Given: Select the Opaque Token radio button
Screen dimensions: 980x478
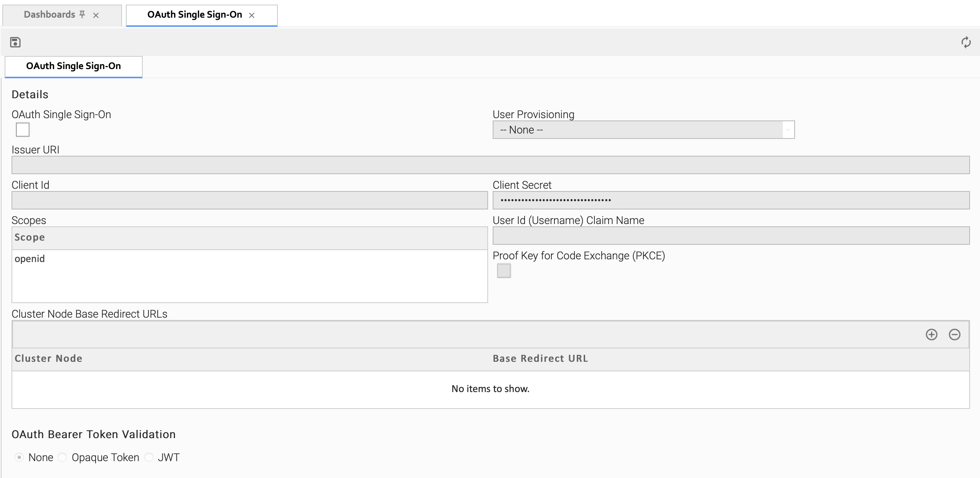Looking at the screenshot, I should pyautogui.click(x=62, y=457).
